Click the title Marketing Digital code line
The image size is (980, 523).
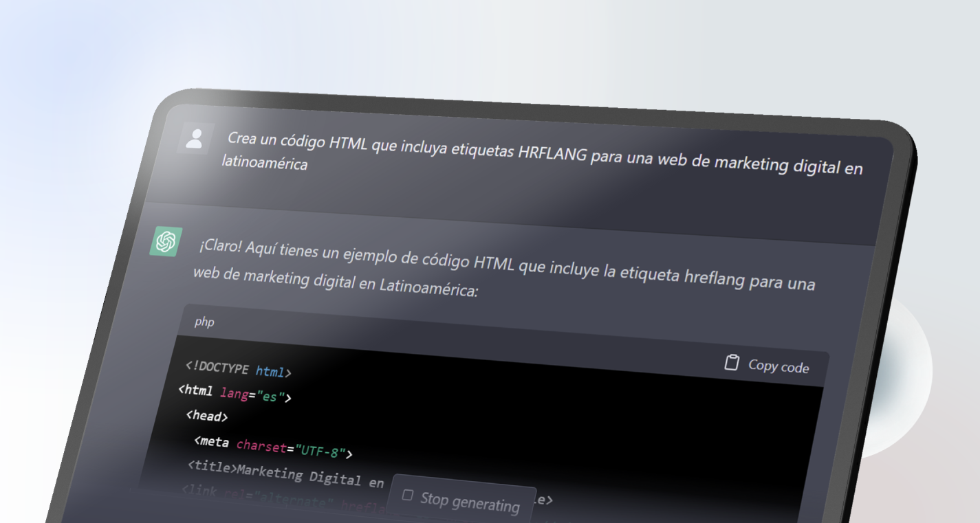point(285,474)
